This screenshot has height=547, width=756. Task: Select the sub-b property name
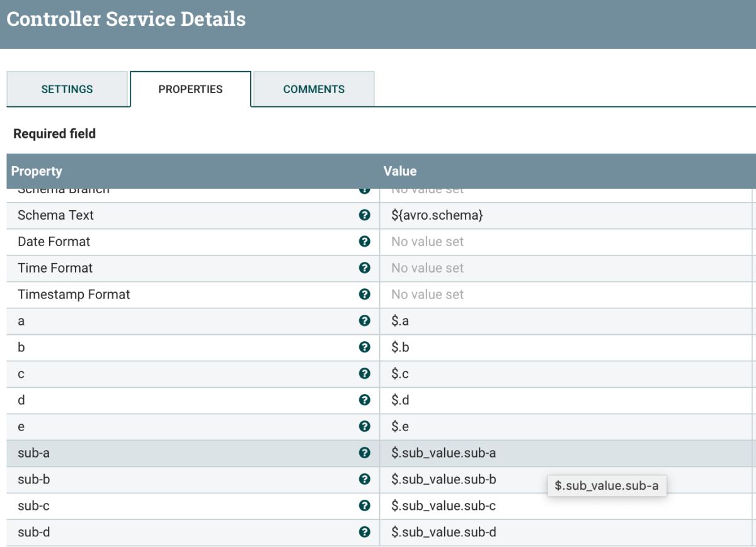(33, 480)
